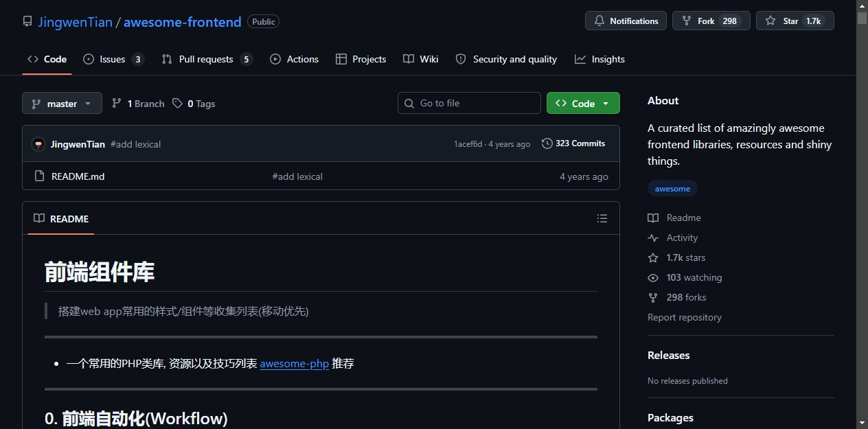Open the awesome-frontend repository link

[183, 22]
